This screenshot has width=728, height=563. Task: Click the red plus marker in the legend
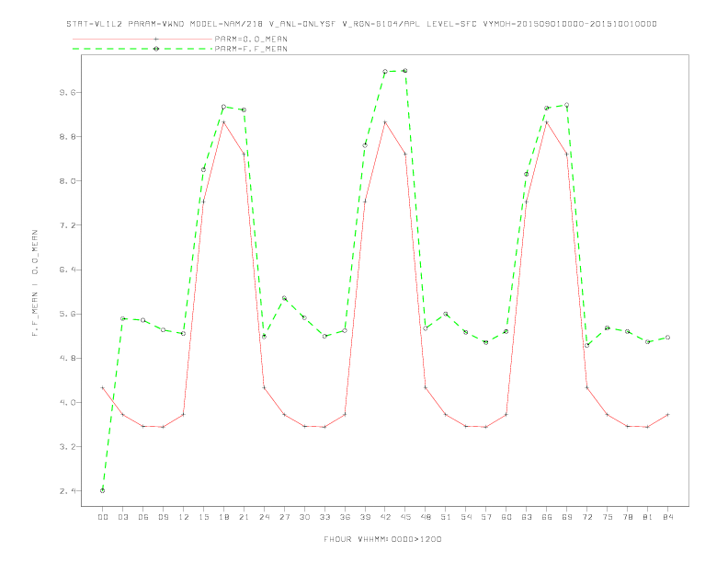click(x=156, y=39)
